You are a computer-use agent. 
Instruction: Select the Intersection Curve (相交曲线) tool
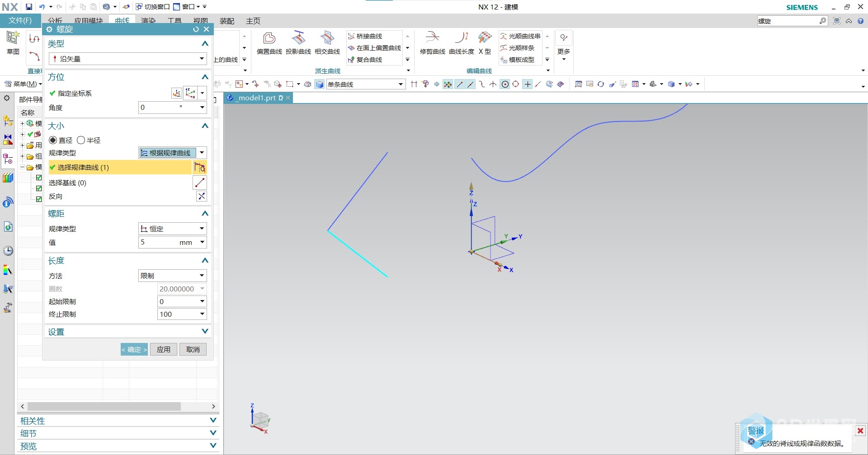coord(327,43)
